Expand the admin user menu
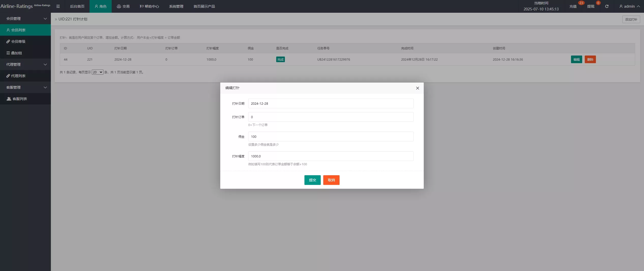The image size is (644, 271). pyautogui.click(x=630, y=6)
